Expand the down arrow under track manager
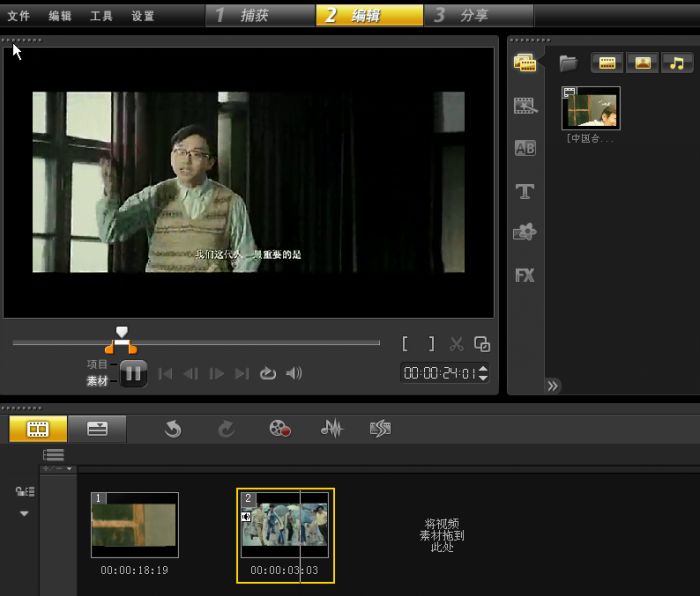 coord(24,513)
